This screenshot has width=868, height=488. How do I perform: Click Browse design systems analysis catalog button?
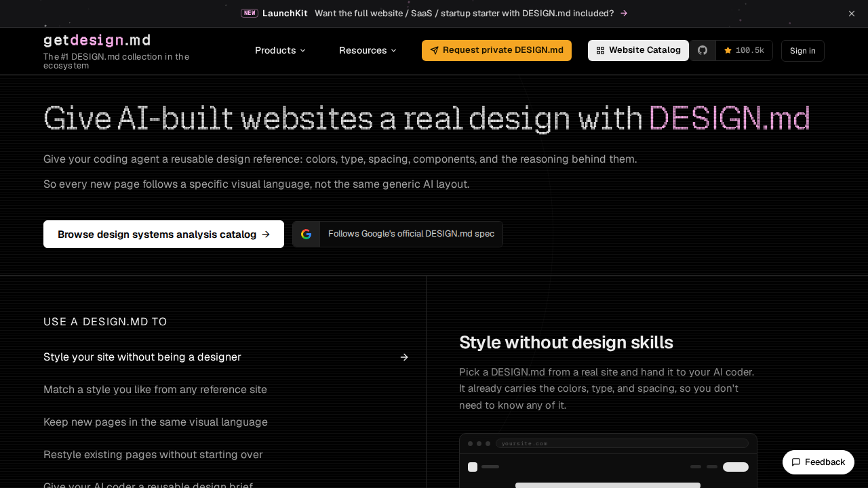(x=163, y=234)
